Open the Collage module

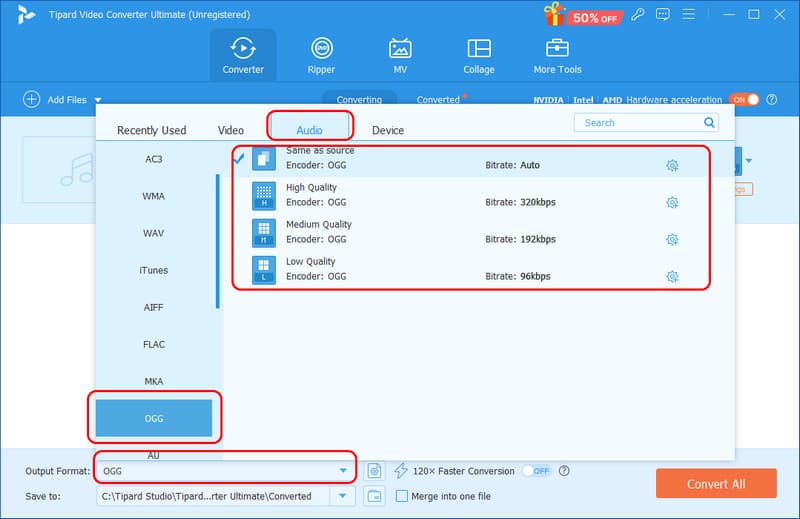(x=479, y=55)
